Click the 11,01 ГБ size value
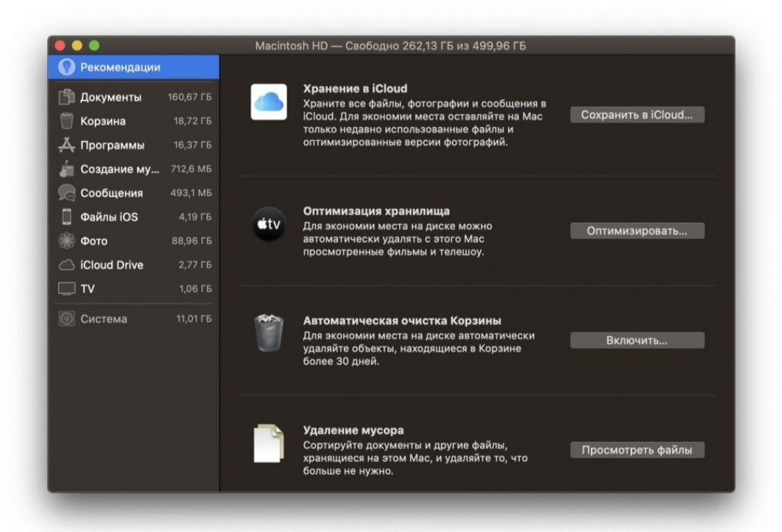The height and width of the screenshot is (532, 782). tap(194, 318)
